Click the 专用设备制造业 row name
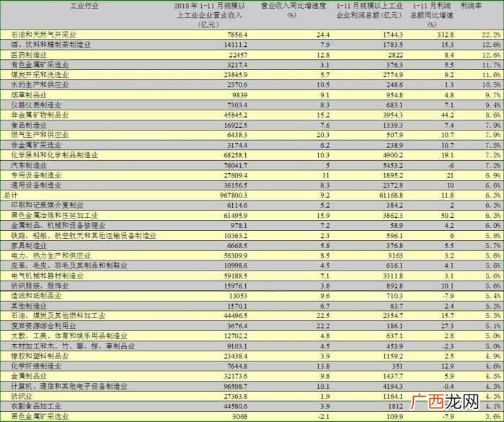Image resolution: width=504 pixels, height=422 pixels. [36, 175]
